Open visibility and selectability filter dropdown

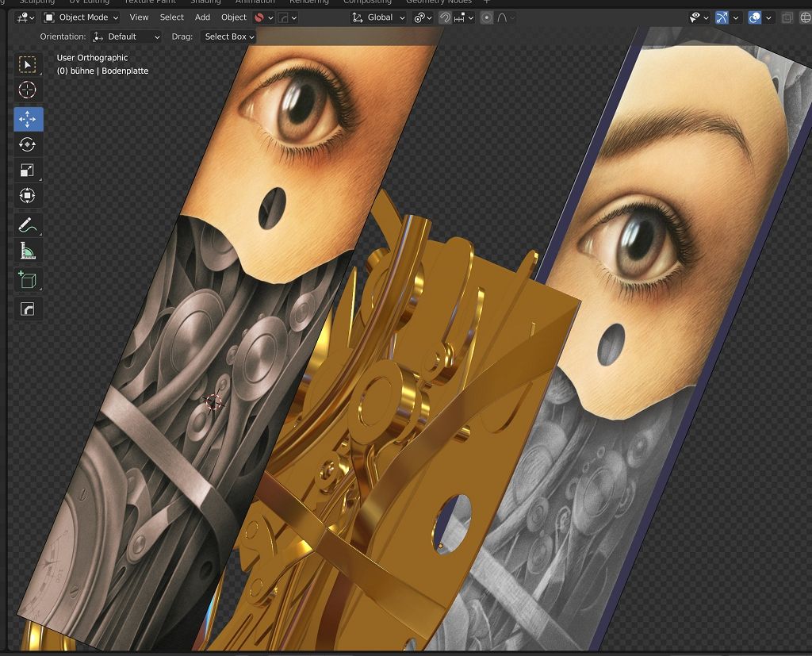[x=699, y=17]
